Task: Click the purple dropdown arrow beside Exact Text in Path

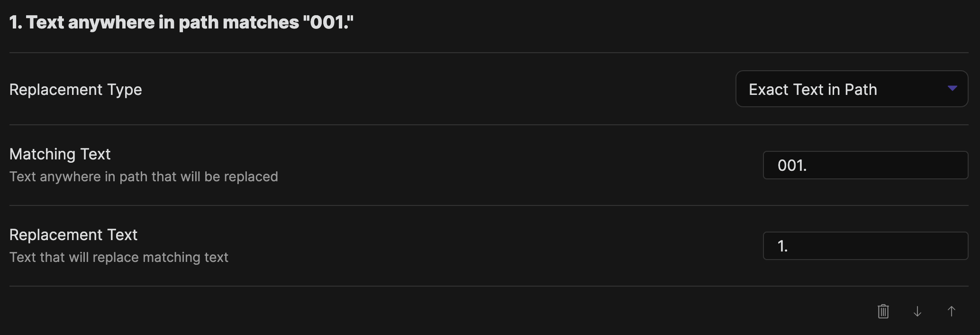Action: click(x=952, y=89)
